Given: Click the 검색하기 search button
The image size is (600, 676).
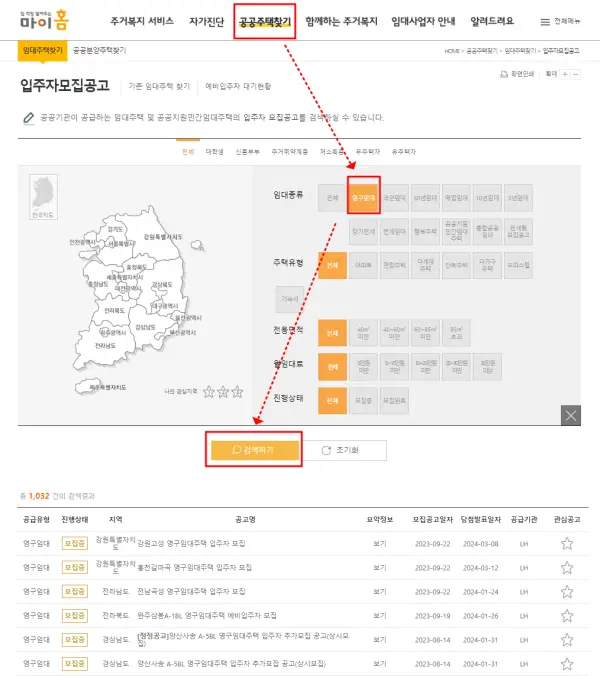Looking at the screenshot, I should (254, 450).
